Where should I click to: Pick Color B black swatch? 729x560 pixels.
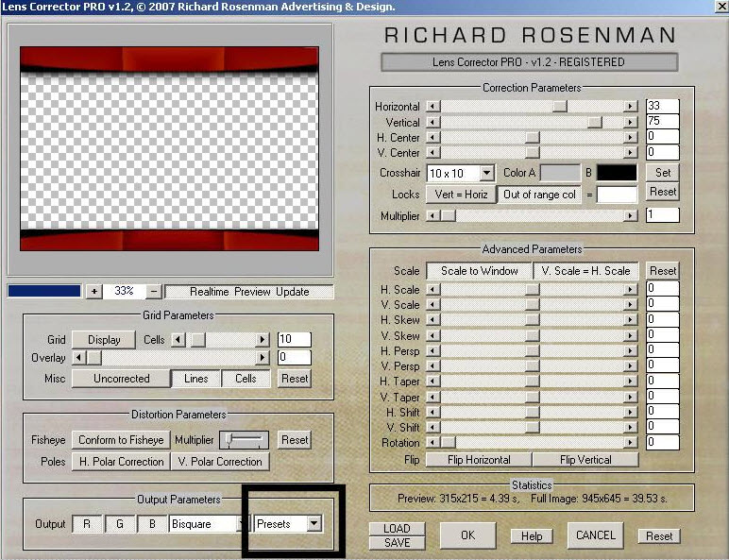617,173
